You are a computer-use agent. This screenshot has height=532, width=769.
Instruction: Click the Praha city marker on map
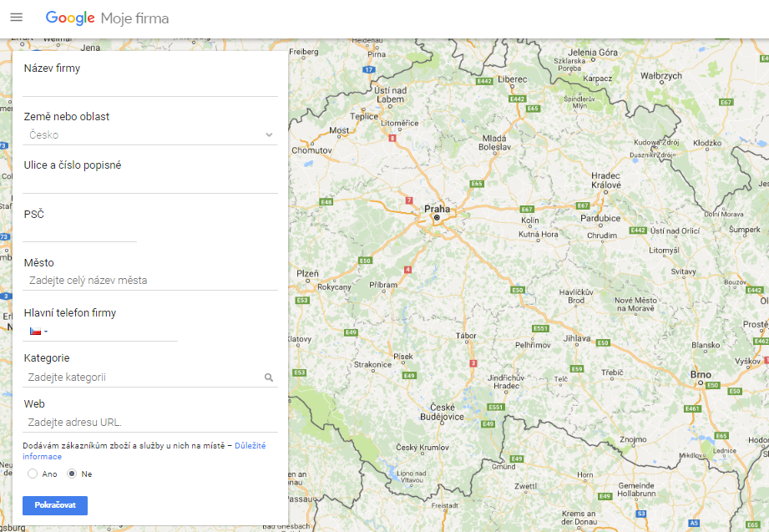(x=436, y=217)
